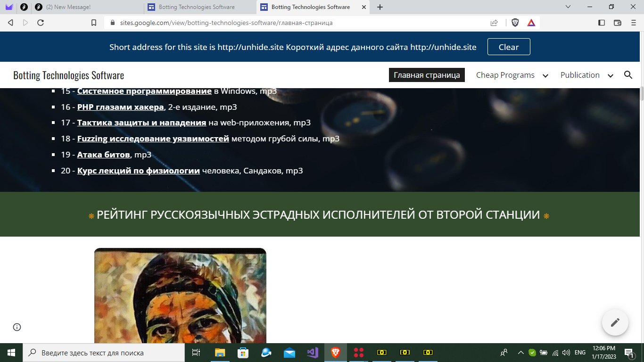The width and height of the screenshot is (644, 362).
Task: Open the Brave Shields lion icon
Action: pos(515,23)
